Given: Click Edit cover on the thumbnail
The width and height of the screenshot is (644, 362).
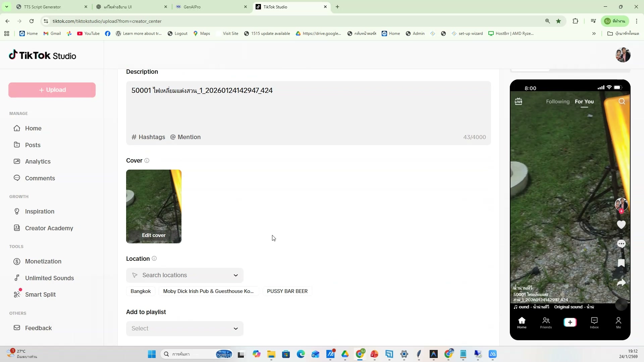Looking at the screenshot, I should click(x=154, y=235).
